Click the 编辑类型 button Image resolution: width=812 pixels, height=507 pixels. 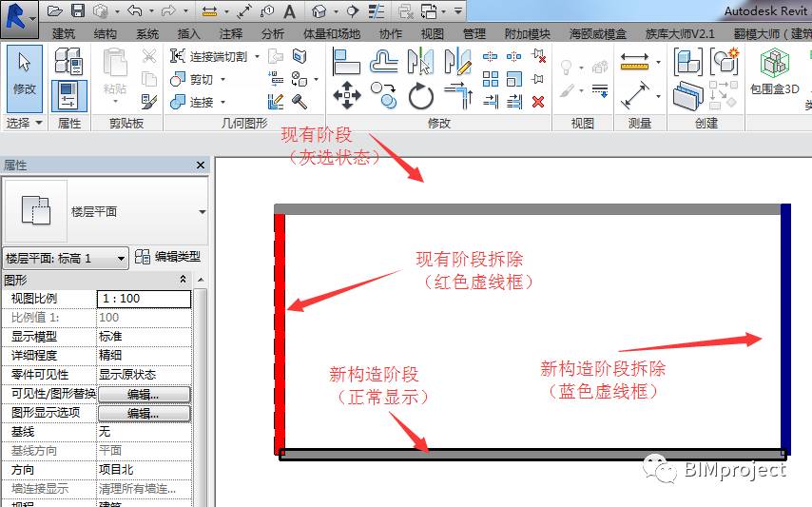tap(167, 256)
